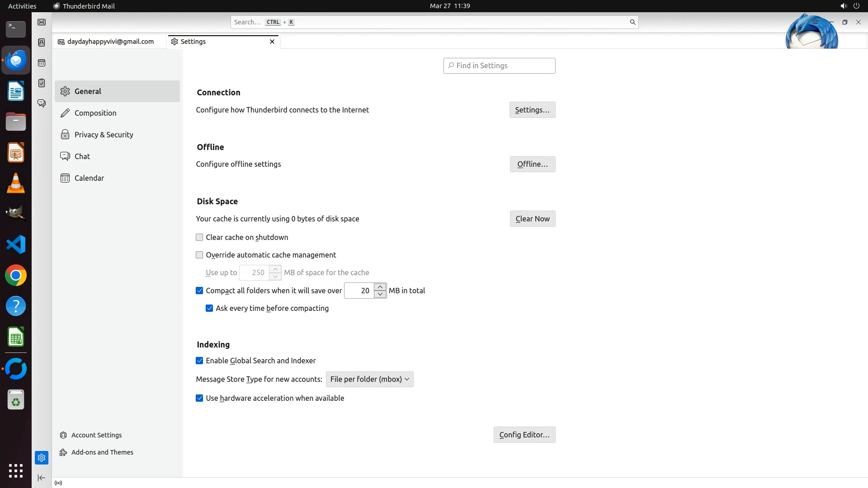Open the Address Book icon
This screenshot has width=868, height=488.
coord(42,42)
